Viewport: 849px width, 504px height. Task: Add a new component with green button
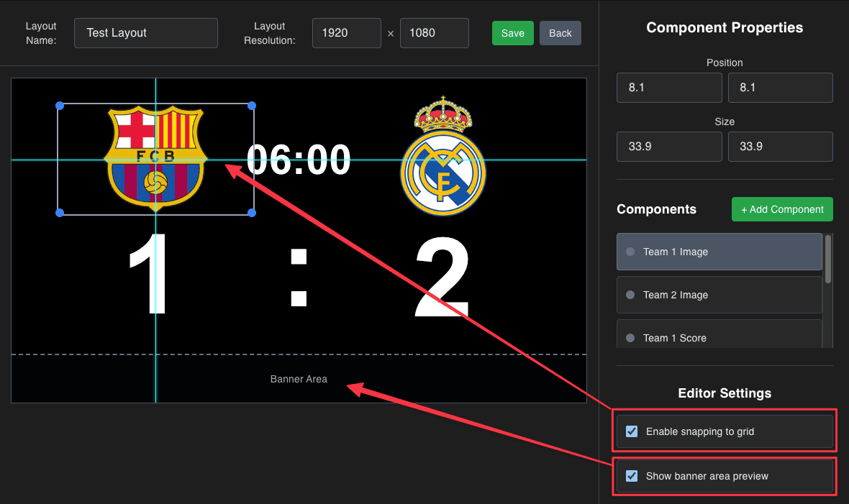pos(782,209)
